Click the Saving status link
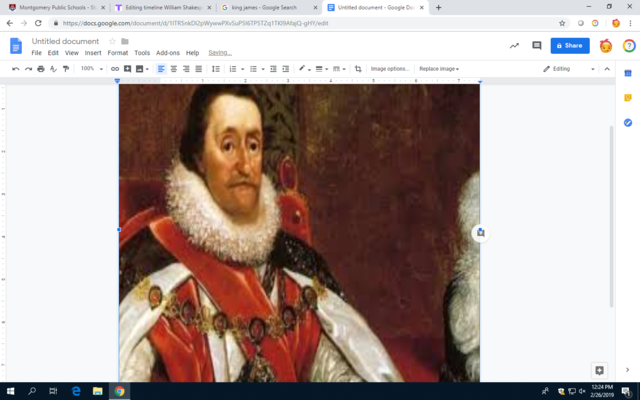The image size is (640, 400). pyautogui.click(x=220, y=53)
